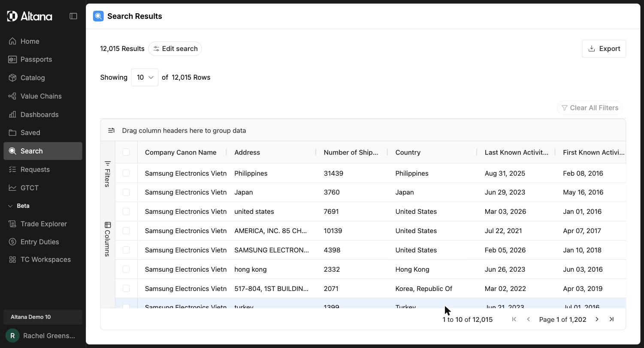
Task: Click Clear All Filters
Action: tap(590, 108)
